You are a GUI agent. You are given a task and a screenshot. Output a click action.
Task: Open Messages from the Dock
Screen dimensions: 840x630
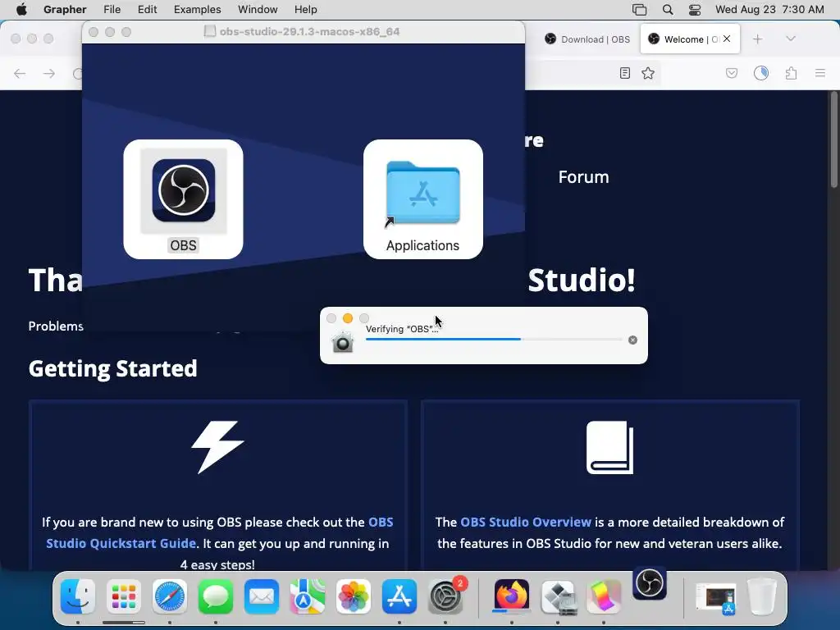pos(216,596)
